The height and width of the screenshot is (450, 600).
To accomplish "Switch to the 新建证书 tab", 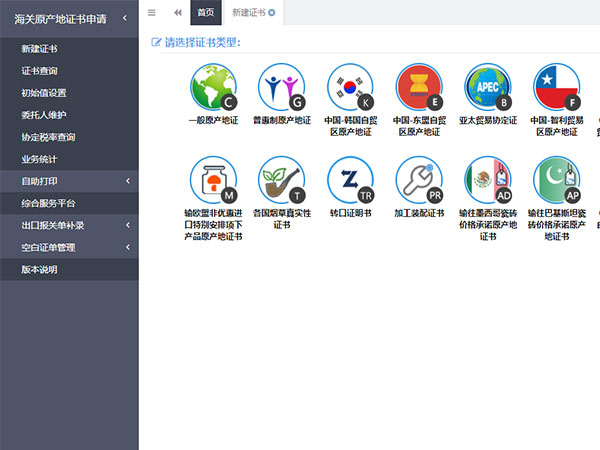I will click(x=249, y=13).
